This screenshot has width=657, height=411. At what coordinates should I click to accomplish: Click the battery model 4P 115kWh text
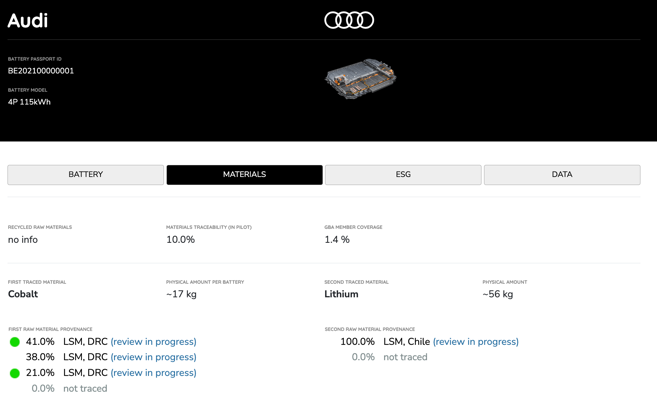point(29,102)
